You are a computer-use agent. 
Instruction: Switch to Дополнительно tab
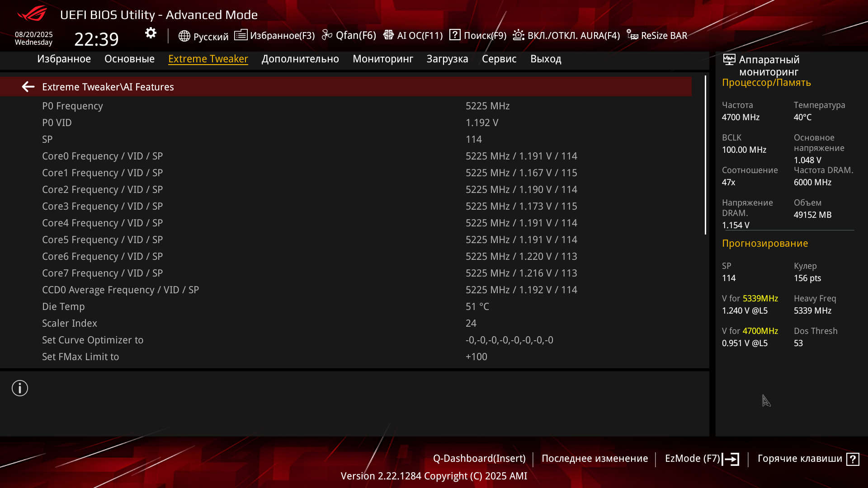point(300,59)
